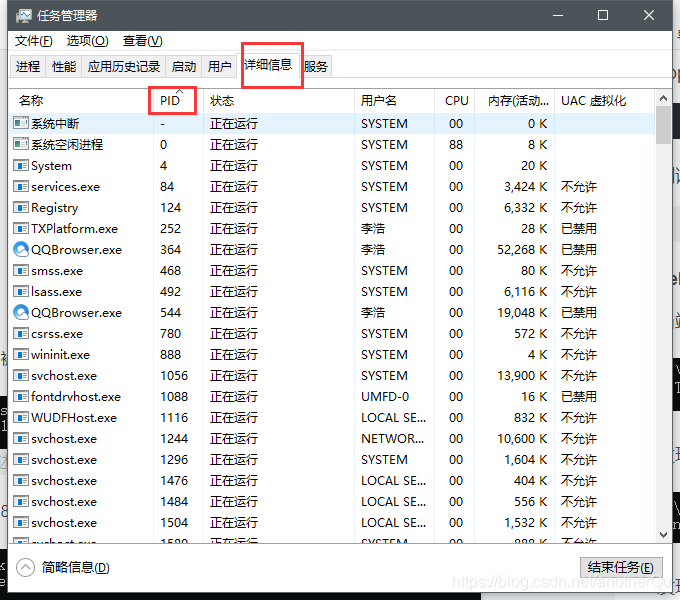This screenshot has width=680, height=600.
Task: Click QQBrowser.exe icon with PID 544
Action: pos(21,312)
